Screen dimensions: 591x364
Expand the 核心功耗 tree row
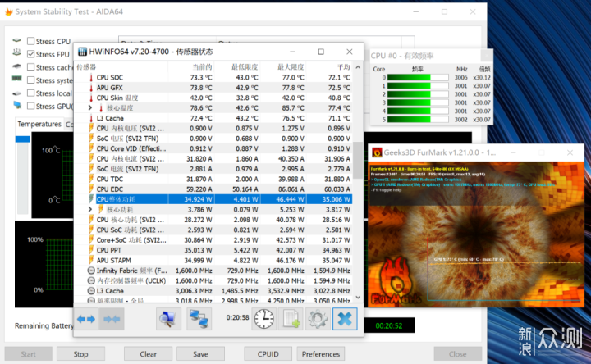coord(90,209)
